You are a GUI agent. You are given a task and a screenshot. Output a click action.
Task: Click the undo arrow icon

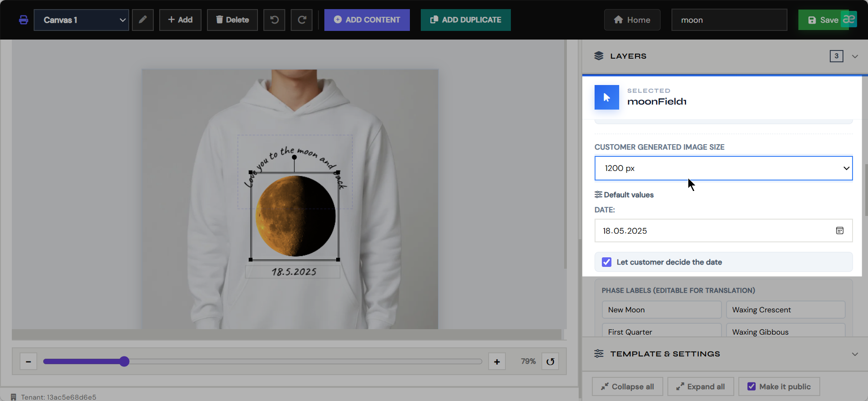[274, 20]
